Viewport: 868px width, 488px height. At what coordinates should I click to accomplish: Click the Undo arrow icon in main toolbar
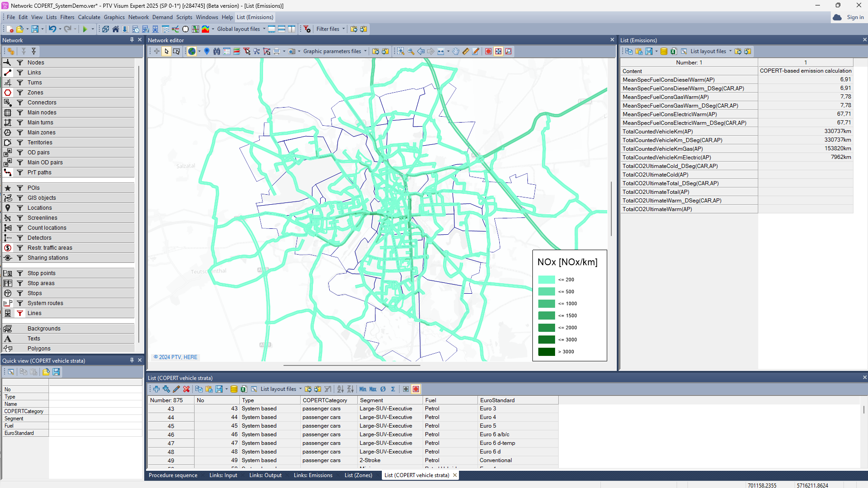(x=53, y=29)
